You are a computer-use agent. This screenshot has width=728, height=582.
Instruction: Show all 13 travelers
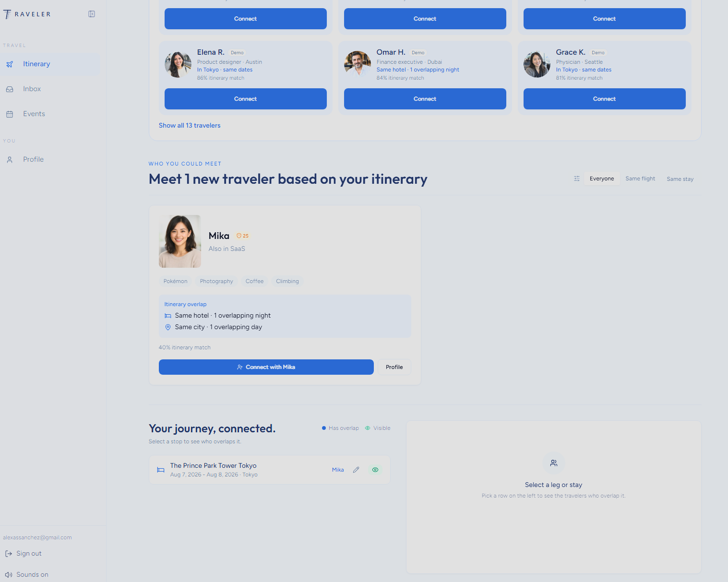coord(190,125)
